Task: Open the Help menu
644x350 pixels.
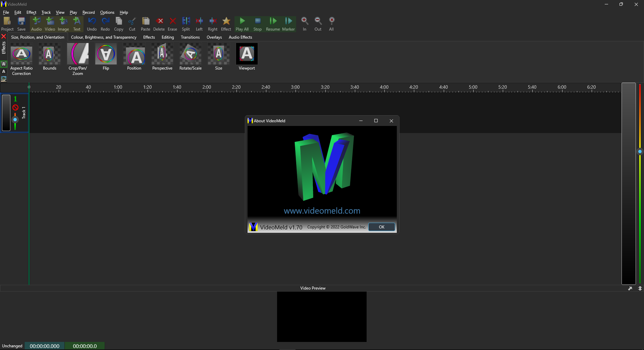Action: point(124,12)
